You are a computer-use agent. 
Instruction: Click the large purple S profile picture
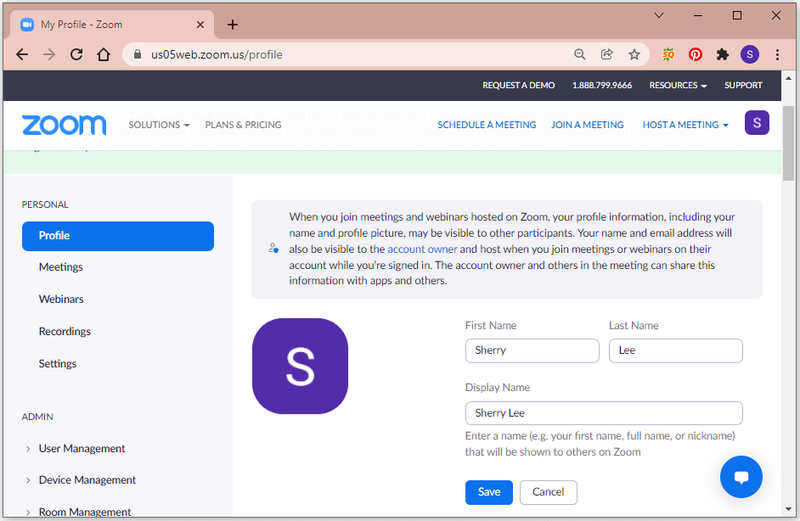coord(300,366)
